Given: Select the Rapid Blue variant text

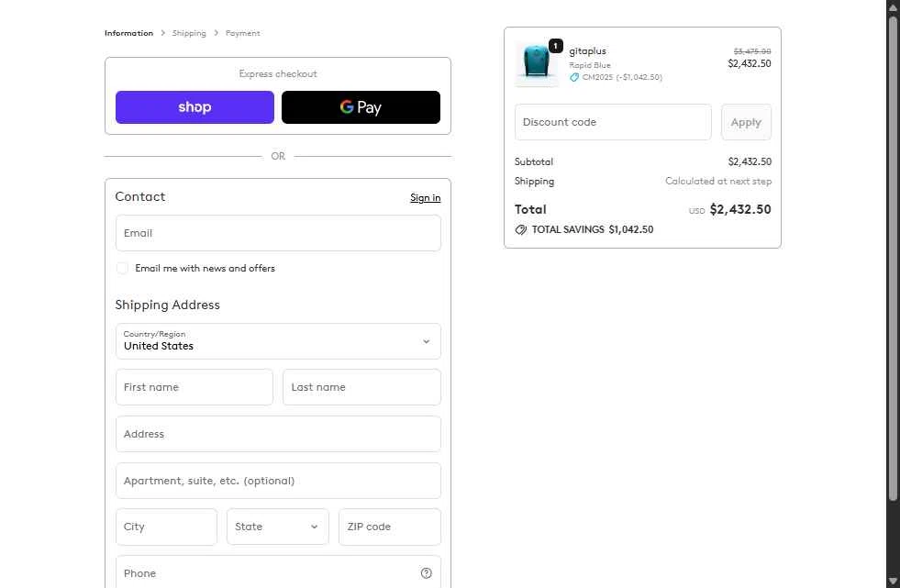Looking at the screenshot, I should [x=590, y=65].
